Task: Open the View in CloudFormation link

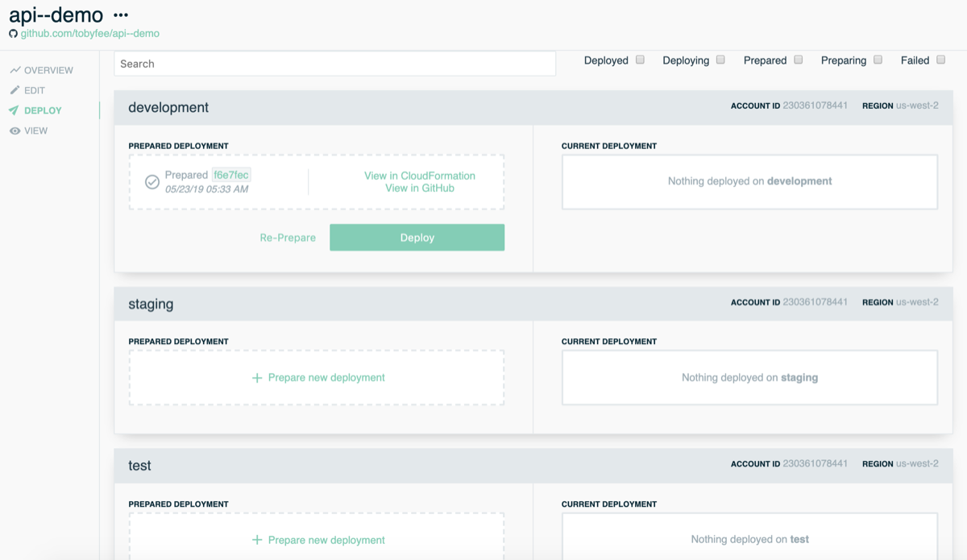Action: click(x=419, y=176)
